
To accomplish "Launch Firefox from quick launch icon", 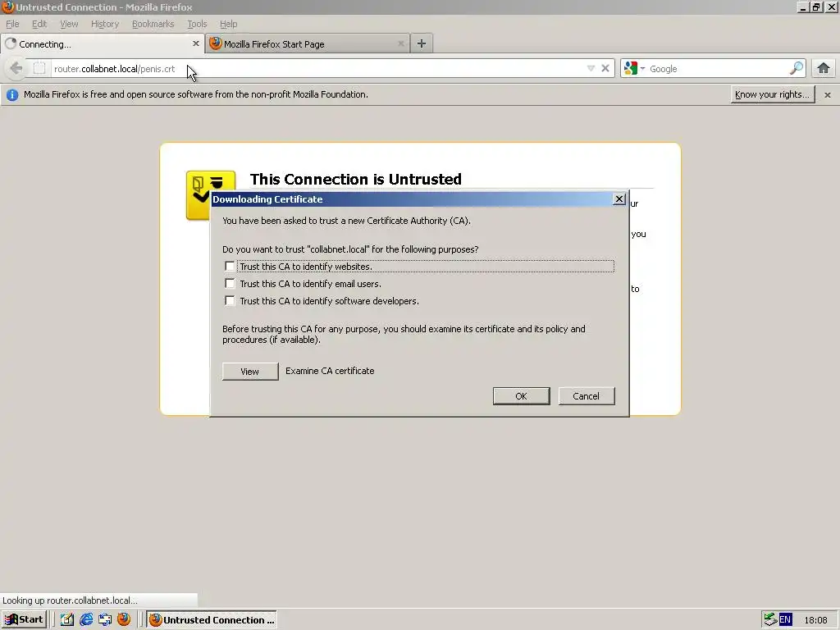I will click(124, 619).
